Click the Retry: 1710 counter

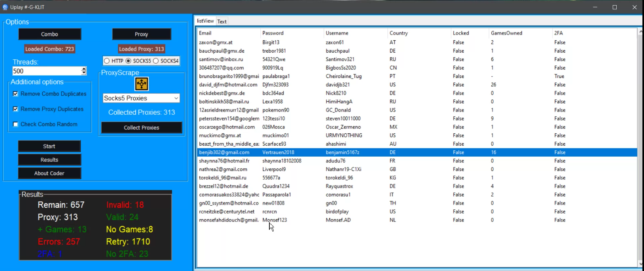[x=128, y=242]
